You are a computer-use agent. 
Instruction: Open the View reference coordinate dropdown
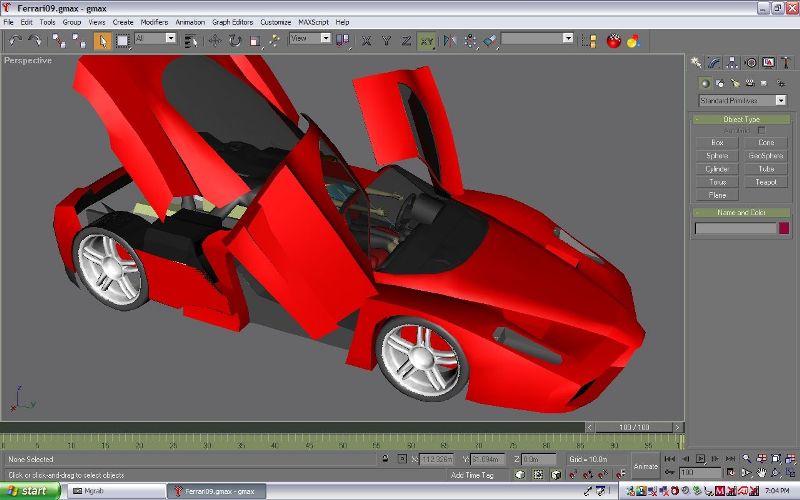[310, 39]
